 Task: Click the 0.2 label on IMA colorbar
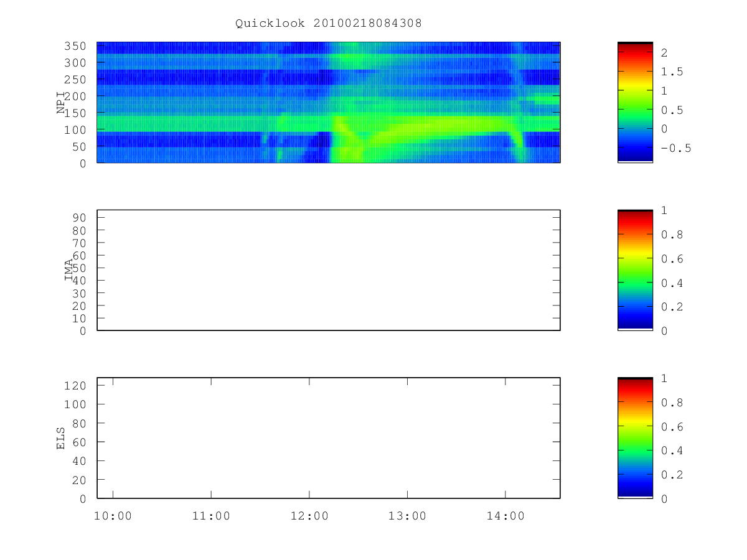point(671,307)
